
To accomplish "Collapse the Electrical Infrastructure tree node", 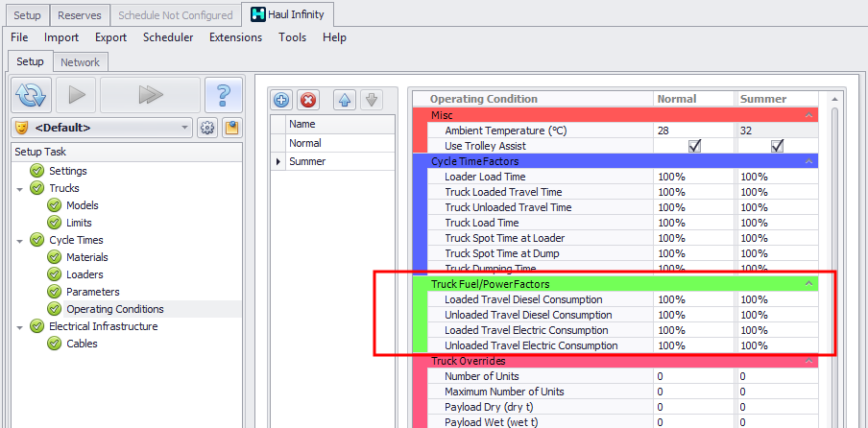I will pos(20,327).
